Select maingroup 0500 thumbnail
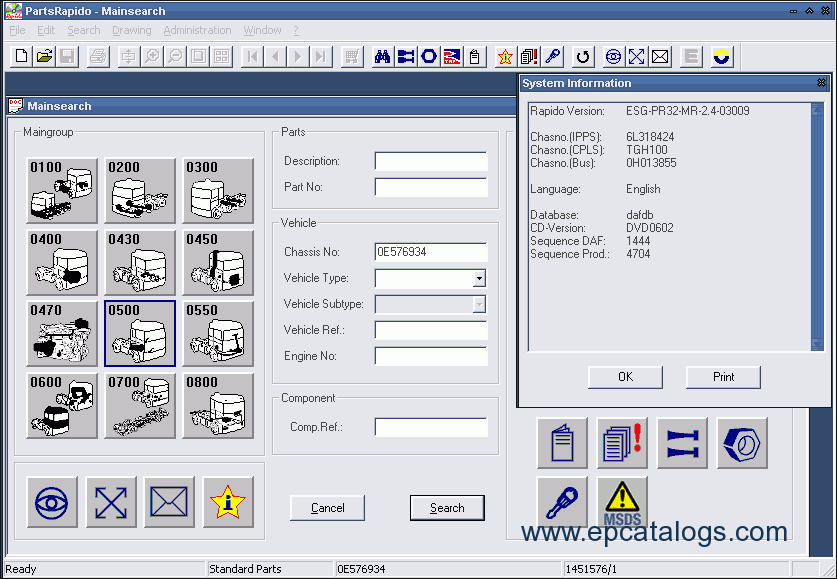 point(140,334)
